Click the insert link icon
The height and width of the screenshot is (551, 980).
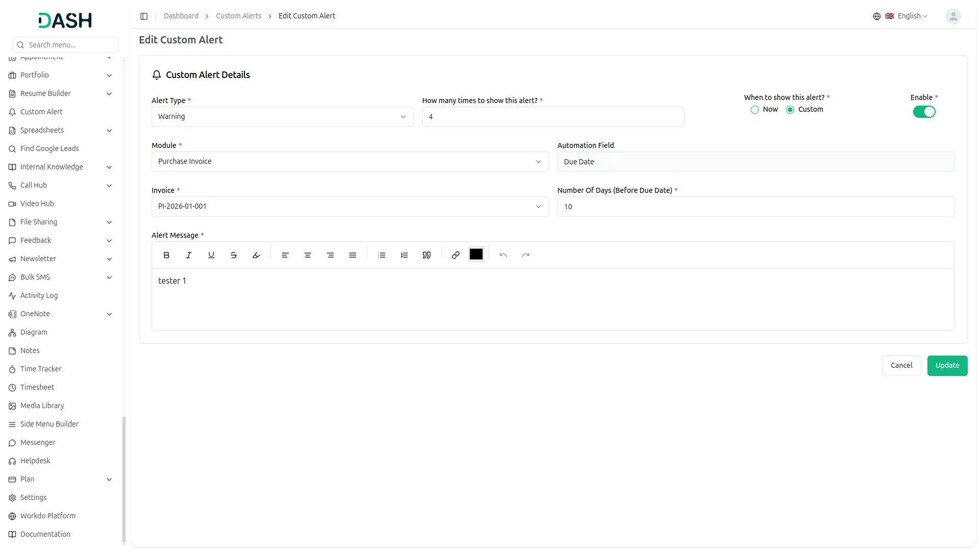(456, 255)
